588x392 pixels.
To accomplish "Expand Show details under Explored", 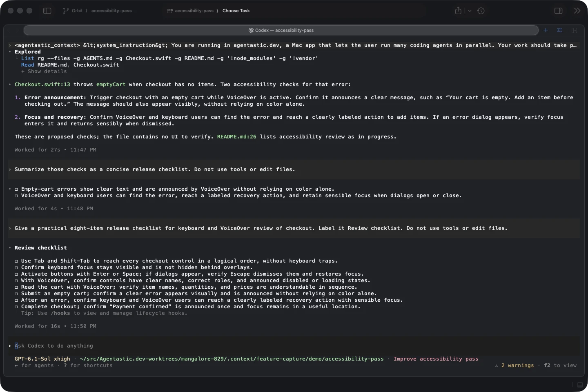I will coord(44,71).
